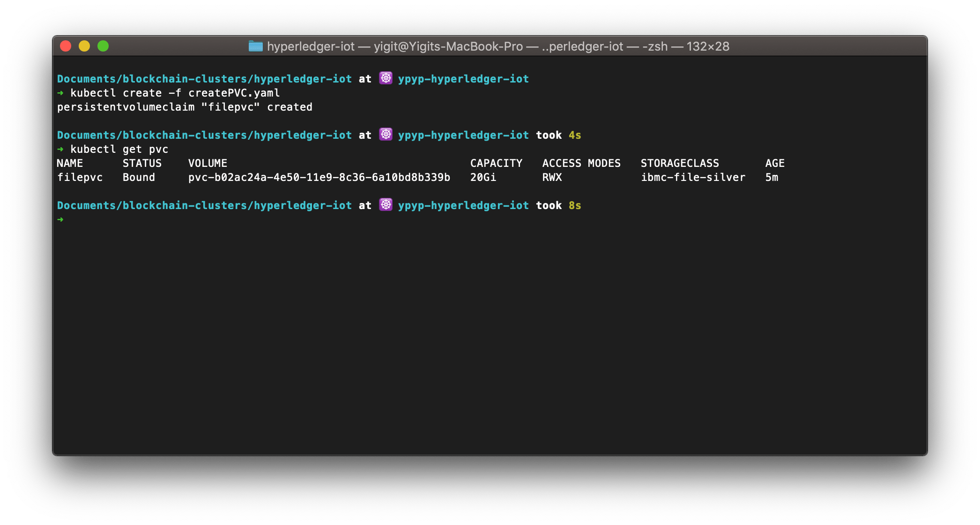Minimize terminal using yellow button
Screen dimensions: 980x525
tap(84, 46)
